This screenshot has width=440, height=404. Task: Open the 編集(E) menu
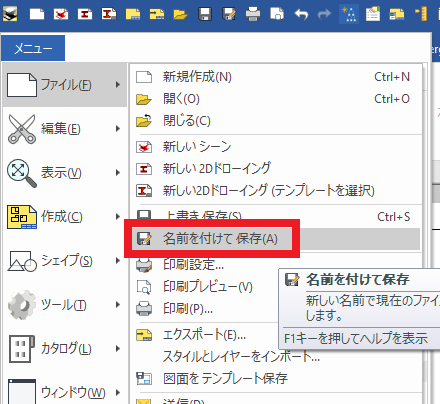65,129
